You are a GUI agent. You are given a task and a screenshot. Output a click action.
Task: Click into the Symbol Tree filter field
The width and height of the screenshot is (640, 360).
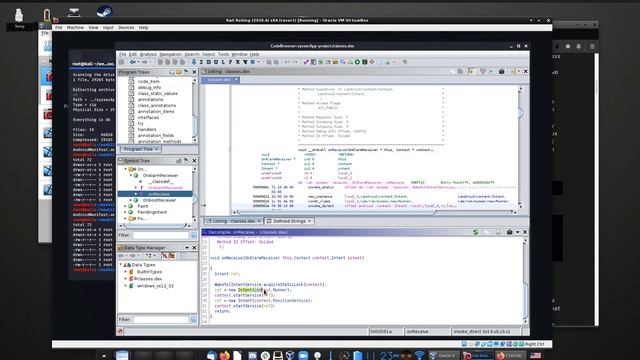(161, 235)
